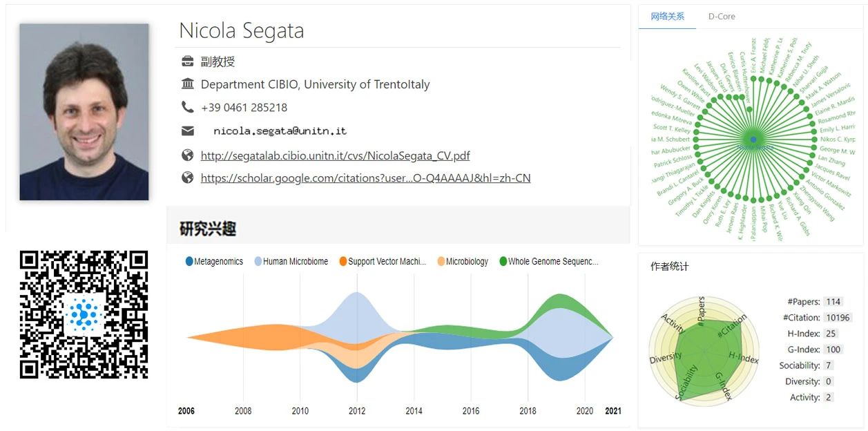868x431 pixels.
Task: Click the logo in the QR code center
Action: 84,315
